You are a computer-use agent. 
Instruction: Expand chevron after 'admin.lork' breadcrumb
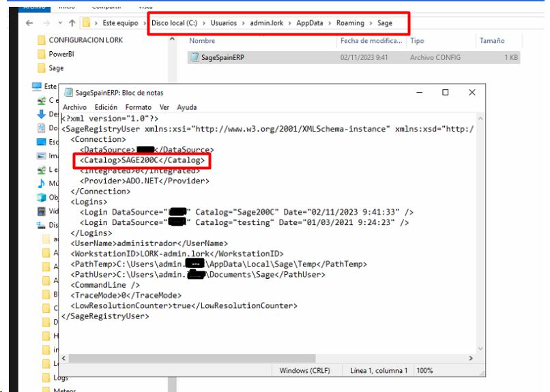click(290, 23)
